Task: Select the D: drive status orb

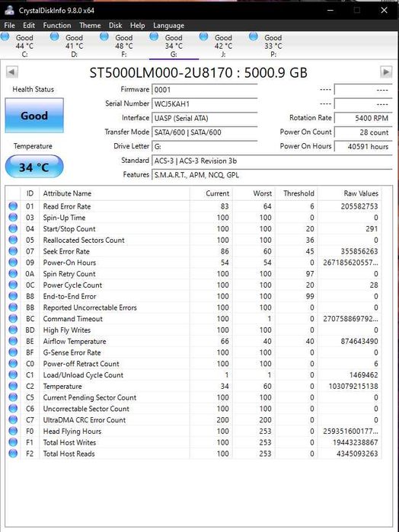Action: click(54, 37)
